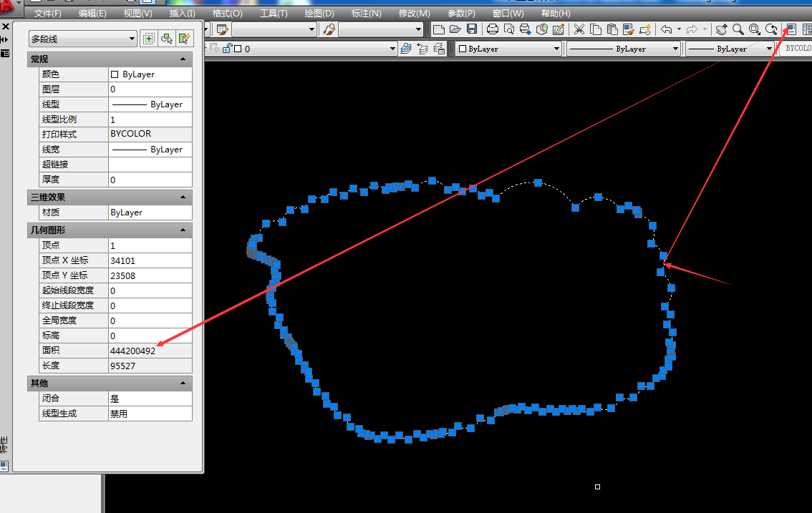Viewport: 812px width, 513px height.
Task: Click the 闭合 value field showing 是
Action: (x=150, y=399)
